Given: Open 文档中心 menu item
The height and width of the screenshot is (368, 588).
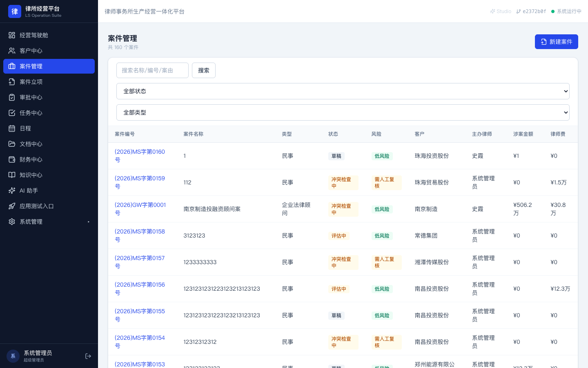Looking at the screenshot, I should click(x=49, y=144).
